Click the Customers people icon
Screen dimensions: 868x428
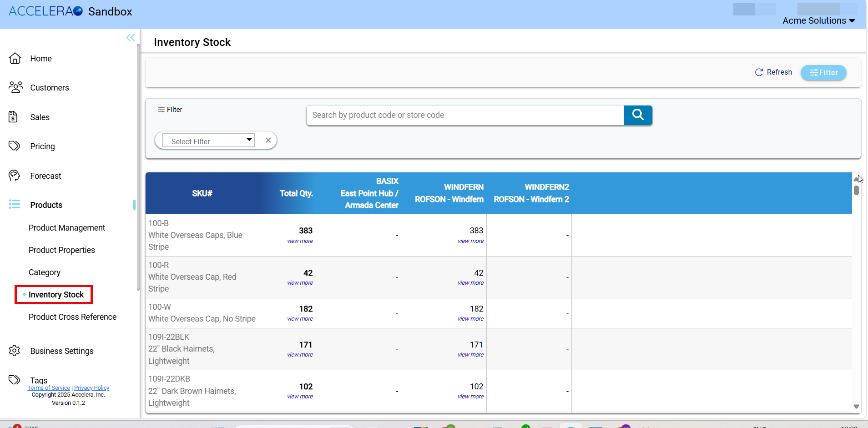pyautogui.click(x=15, y=87)
